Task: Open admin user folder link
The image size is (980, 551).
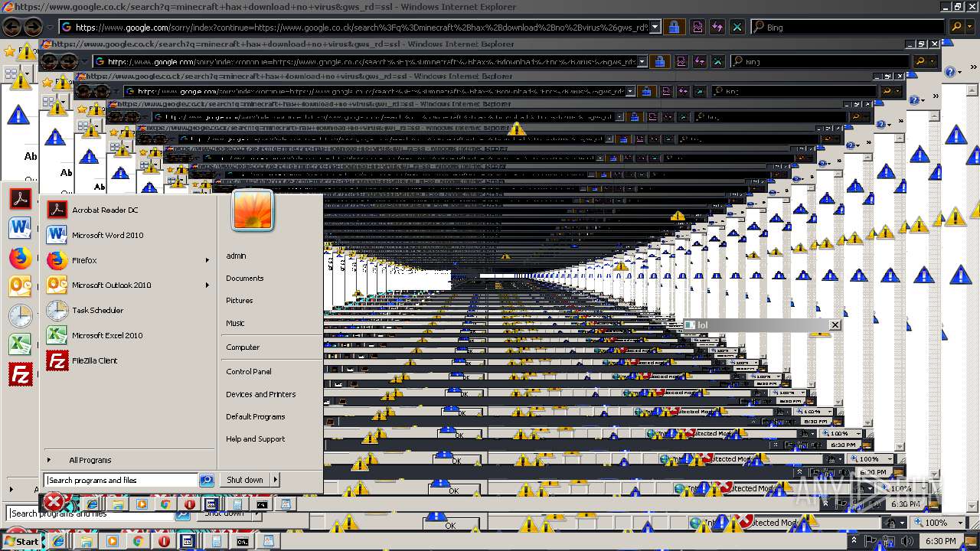Action: (236, 256)
